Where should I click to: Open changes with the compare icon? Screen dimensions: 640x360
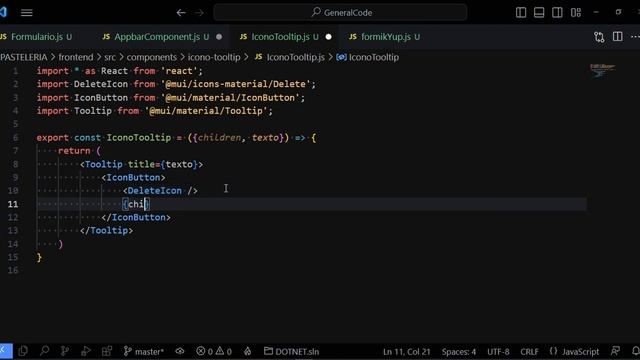coord(599,37)
